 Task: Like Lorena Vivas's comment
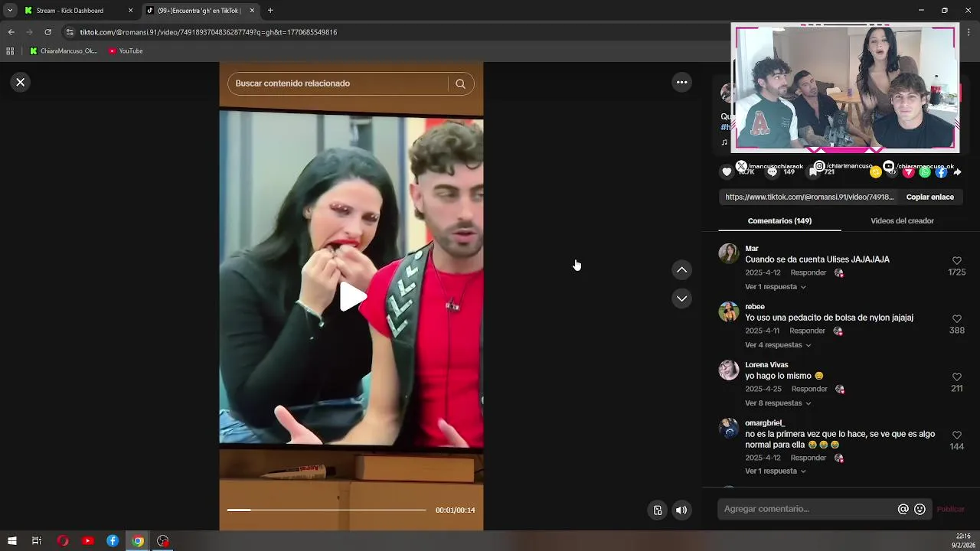[956, 377]
